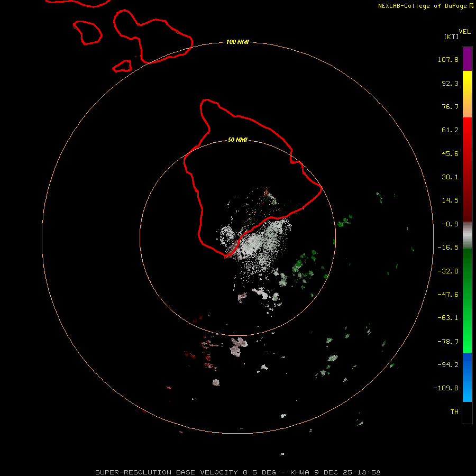Click the red segment of the color bar
Screen dimensions: 476x476
tap(467, 169)
